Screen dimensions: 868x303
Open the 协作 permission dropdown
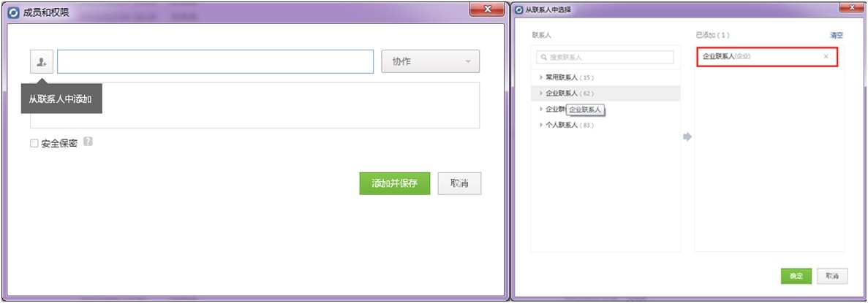point(430,62)
